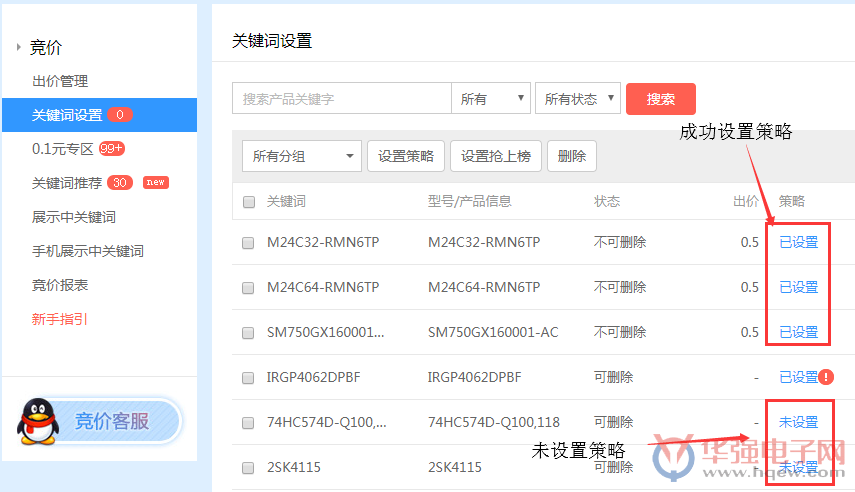855x492 pixels.
Task: Click the 状态 column header
Action: click(607, 201)
